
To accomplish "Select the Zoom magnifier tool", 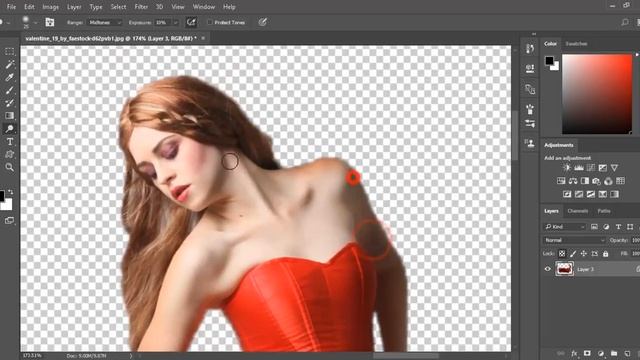I will coord(9,167).
